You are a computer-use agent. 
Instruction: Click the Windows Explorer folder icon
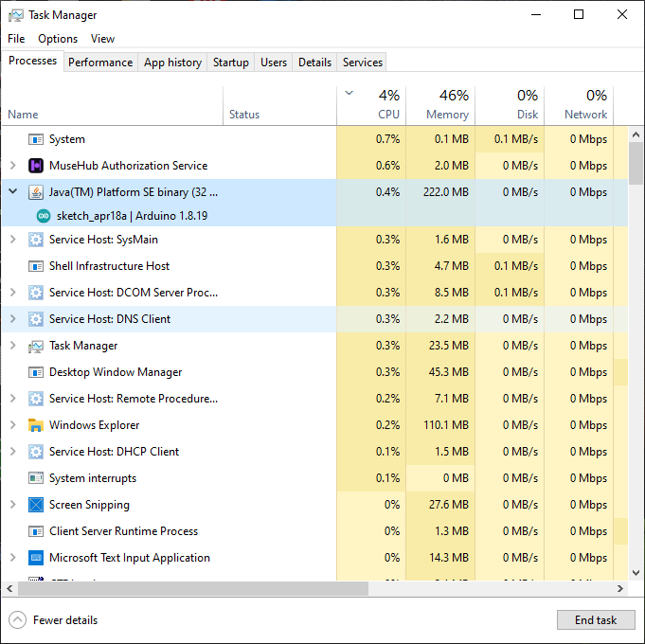click(36, 425)
